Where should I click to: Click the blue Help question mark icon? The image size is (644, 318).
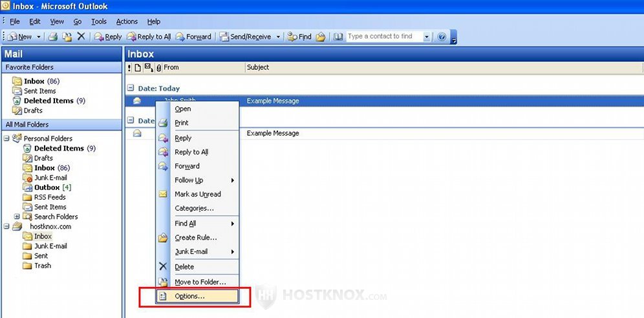click(442, 37)
